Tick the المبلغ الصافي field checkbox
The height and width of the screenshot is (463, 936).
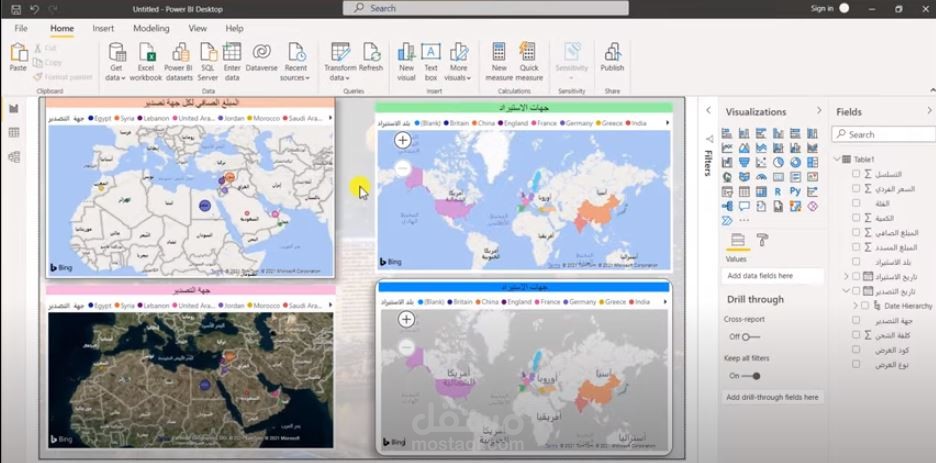[856, 232]
